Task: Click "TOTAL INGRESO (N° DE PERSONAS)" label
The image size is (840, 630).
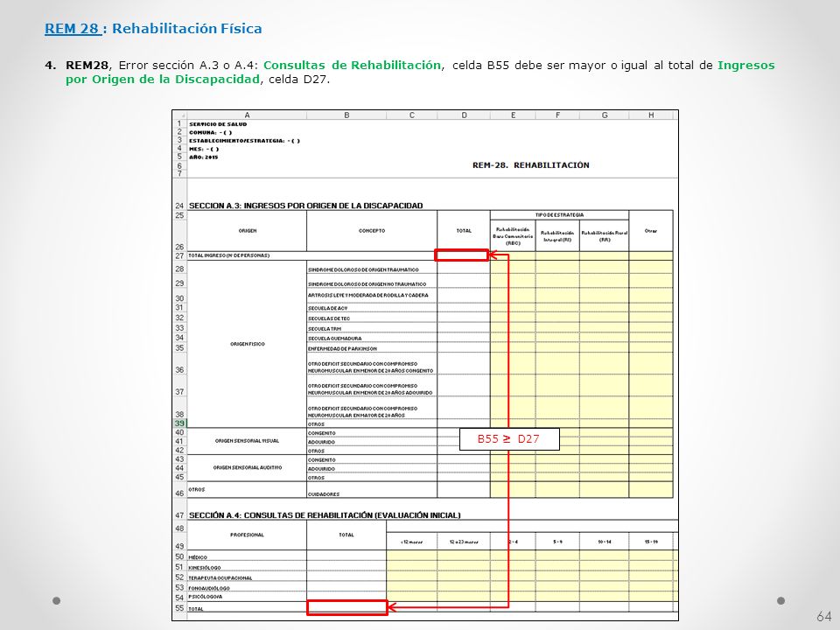Action: (x=228, y=255)
